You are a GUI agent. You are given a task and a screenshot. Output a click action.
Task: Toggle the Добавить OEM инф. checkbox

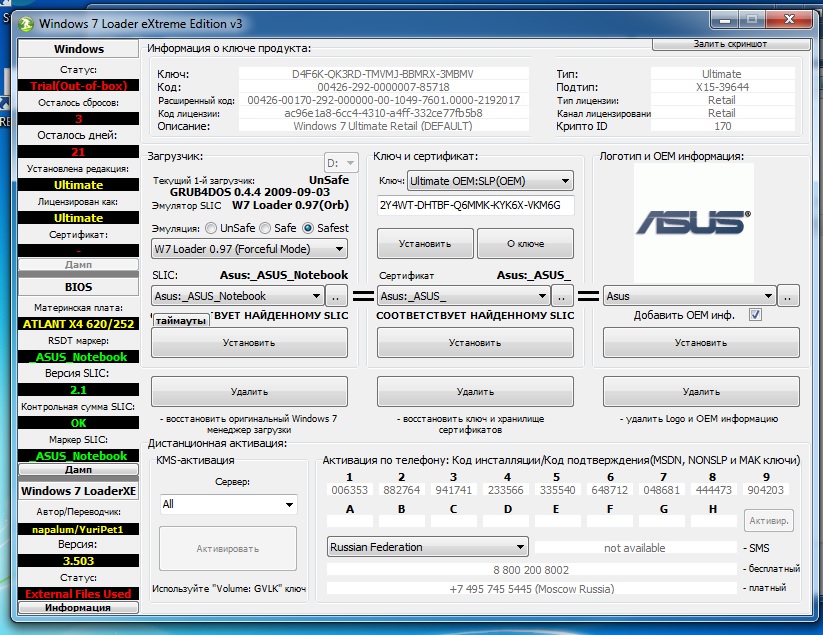click(x=755, y=315)
